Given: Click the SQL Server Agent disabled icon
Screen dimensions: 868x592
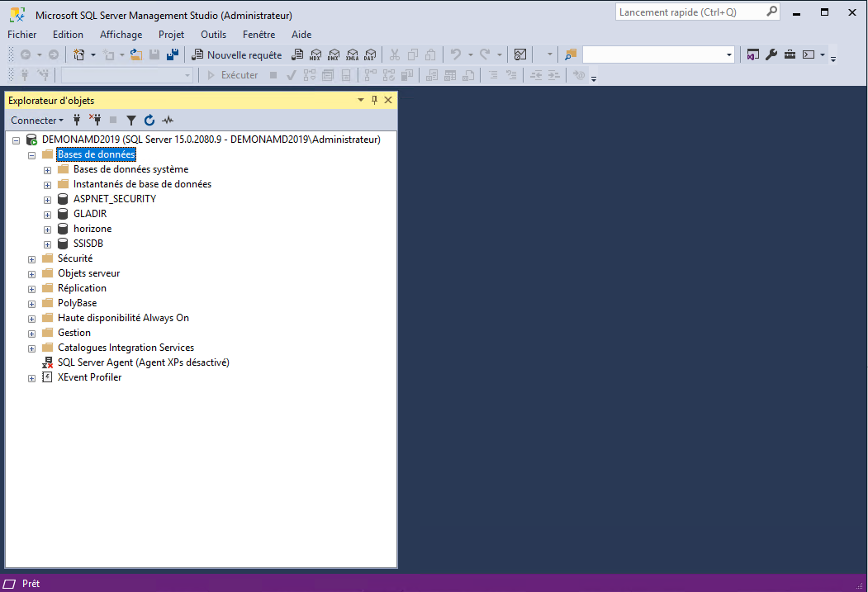Looking at the screenshot, I should 48,362.
